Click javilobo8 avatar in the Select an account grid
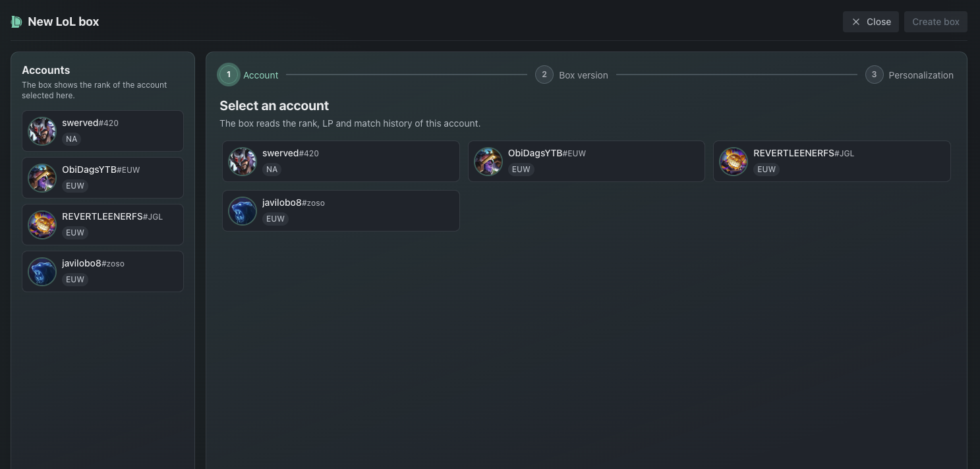 point(243,211)
